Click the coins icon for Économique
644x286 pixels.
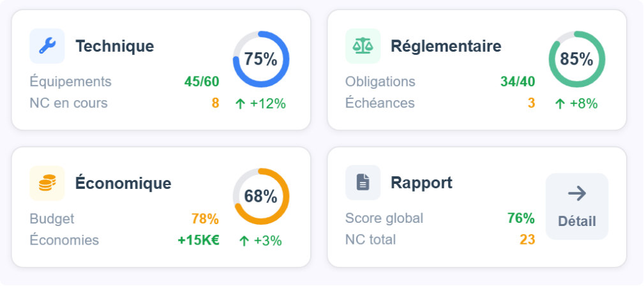click(47, 183)
